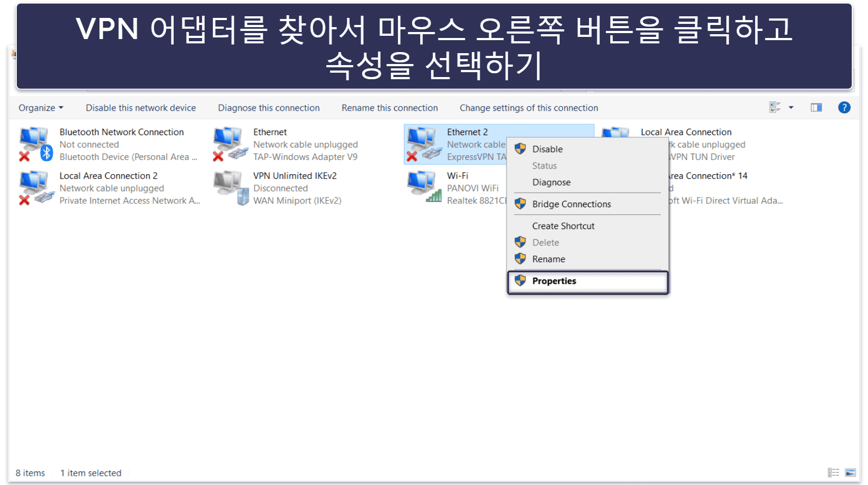Click the shield icon beside Rename
Viewport: 868px width, 485px height.
click(520, 258)
